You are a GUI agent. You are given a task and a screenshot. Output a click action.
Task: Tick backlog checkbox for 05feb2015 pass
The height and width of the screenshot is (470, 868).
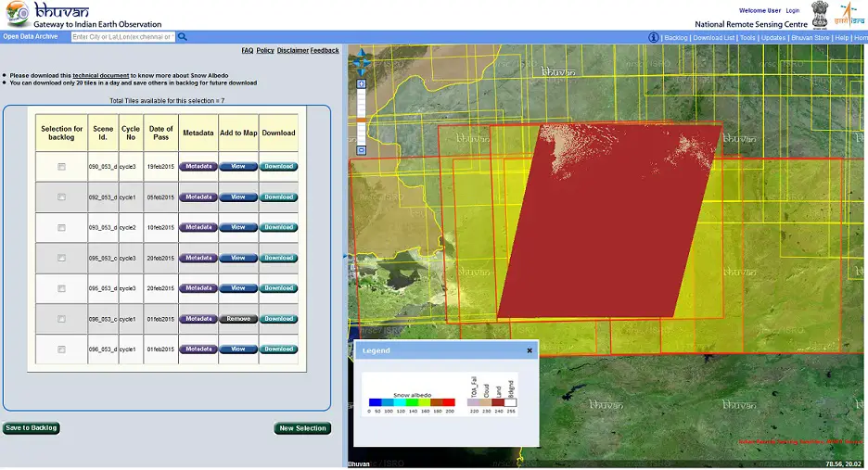61,197
